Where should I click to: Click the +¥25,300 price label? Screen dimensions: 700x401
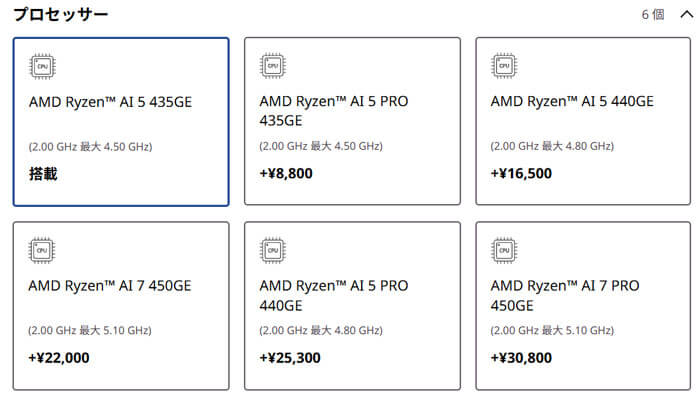pyautogui.click(x=290, y=358)
